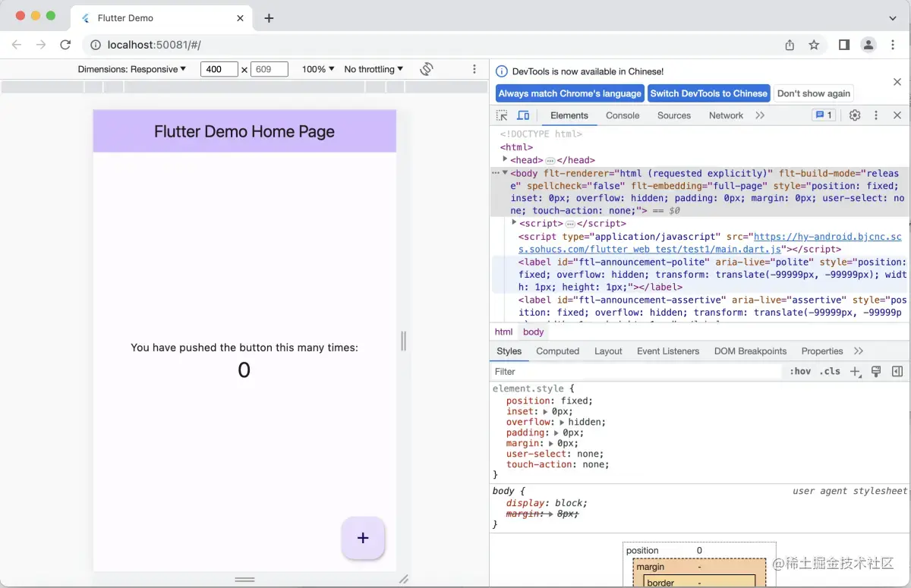
Task: Open DevTools customize menu
Action: (876, 115)
